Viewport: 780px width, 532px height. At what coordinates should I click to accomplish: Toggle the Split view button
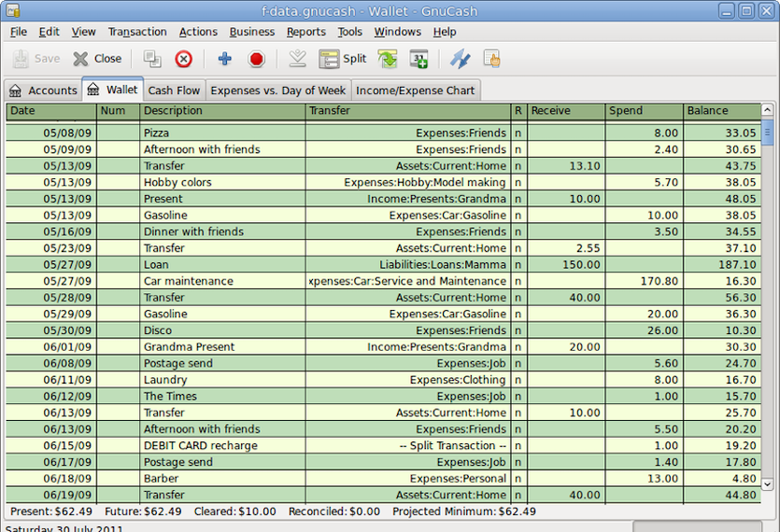(343, 59)
